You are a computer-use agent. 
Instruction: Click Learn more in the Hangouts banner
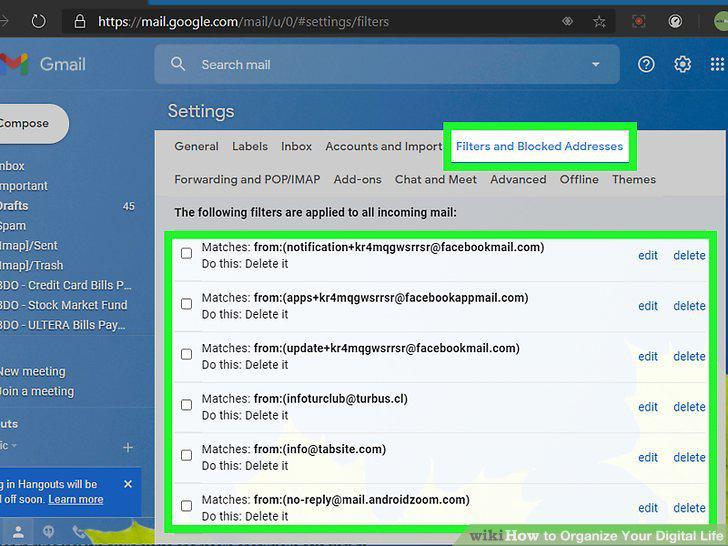click(76, 500)
